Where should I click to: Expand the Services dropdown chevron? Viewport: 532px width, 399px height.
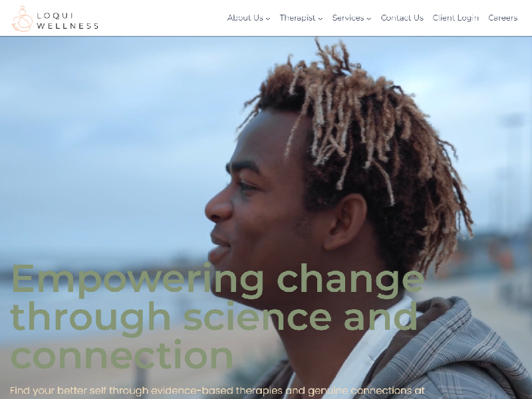click(x=369, y=19)
